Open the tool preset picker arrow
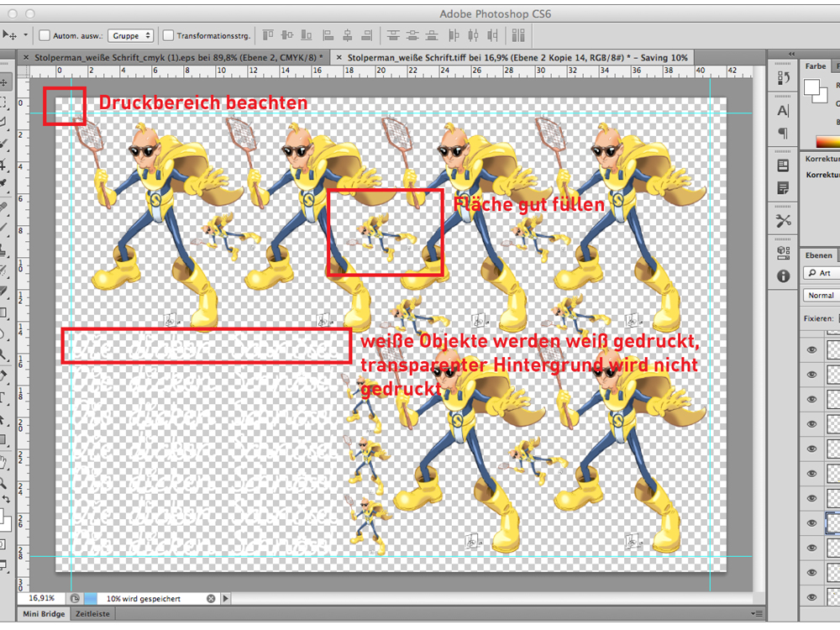Viewport: 840px width, 630px height. pyautogui.click(x=25, y=35)
